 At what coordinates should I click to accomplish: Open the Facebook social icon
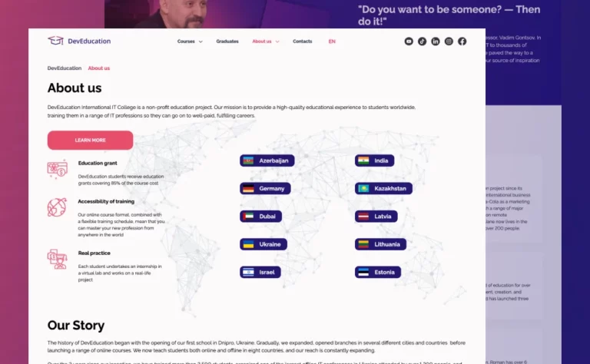pyautogui.click(x=462, y=41)
